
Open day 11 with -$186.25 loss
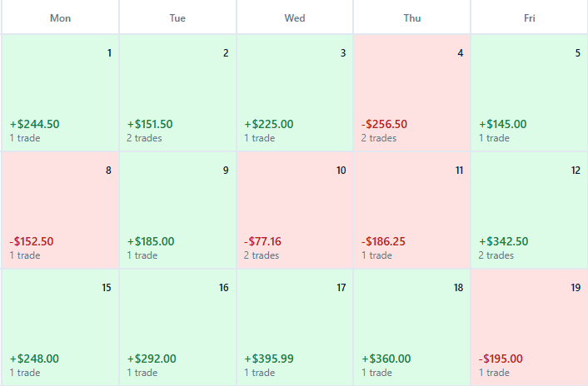412,210
